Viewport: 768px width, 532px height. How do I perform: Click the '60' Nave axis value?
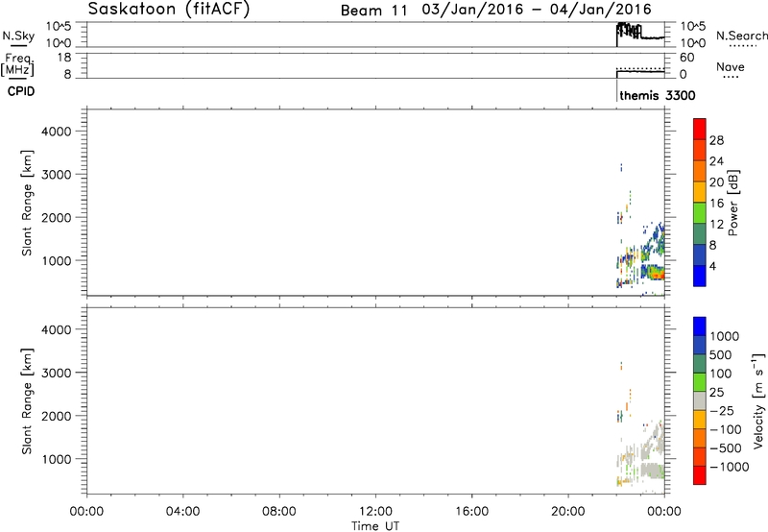(687, 58)
